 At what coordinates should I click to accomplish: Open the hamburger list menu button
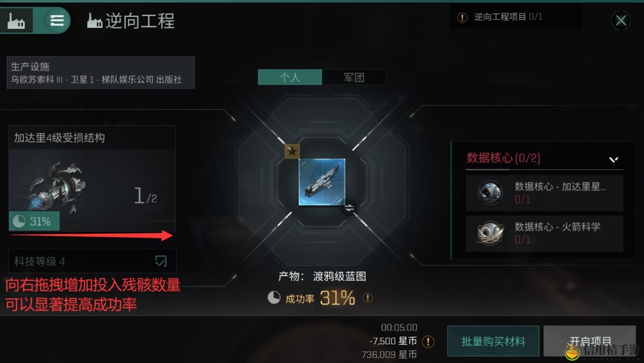coord(57,20)
